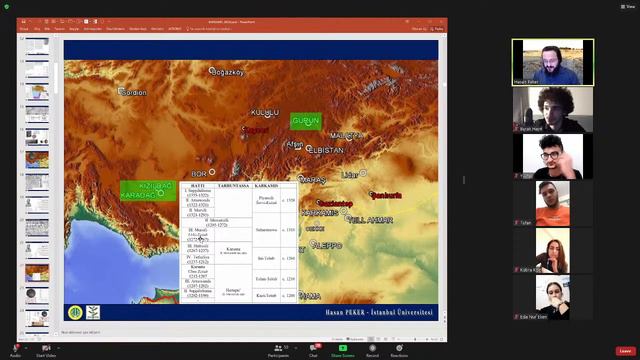Click the HATTI column header in table
The width and height of the screenshot is (640, 360).
(198, 186)
